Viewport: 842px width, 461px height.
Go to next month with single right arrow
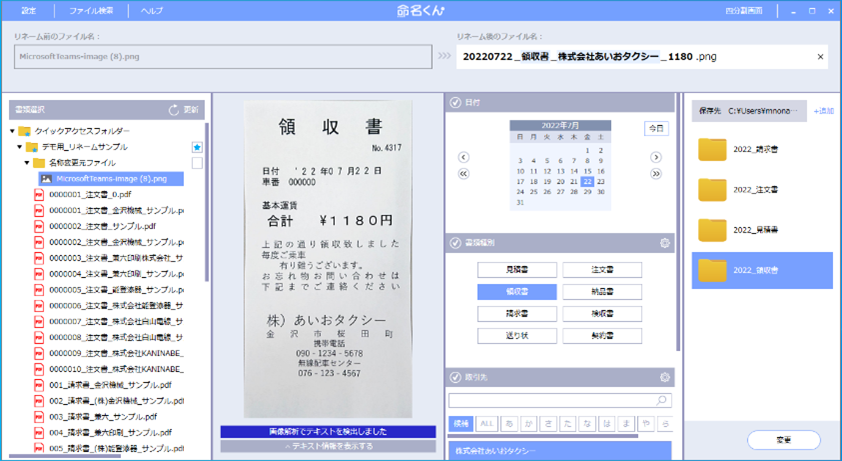click(x=656, y=158)
